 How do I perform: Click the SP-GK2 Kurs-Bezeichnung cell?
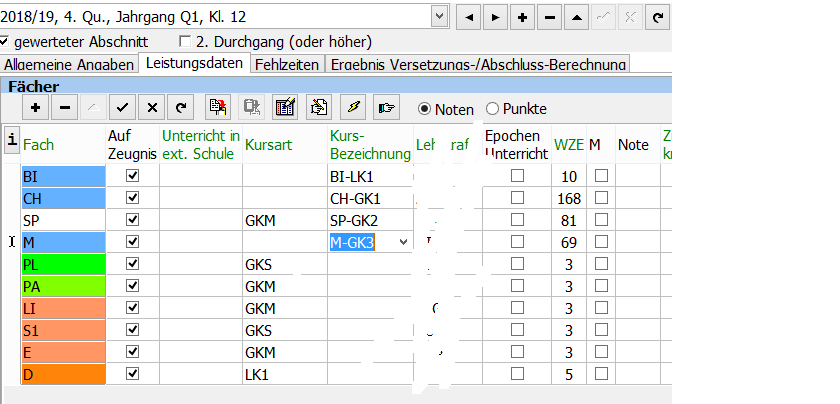[370, 220]
